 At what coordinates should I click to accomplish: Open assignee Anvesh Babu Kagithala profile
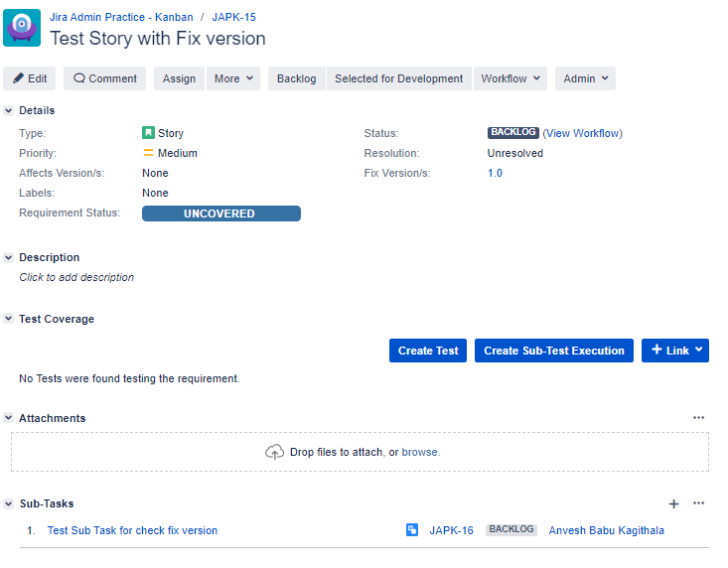(607, 530)
